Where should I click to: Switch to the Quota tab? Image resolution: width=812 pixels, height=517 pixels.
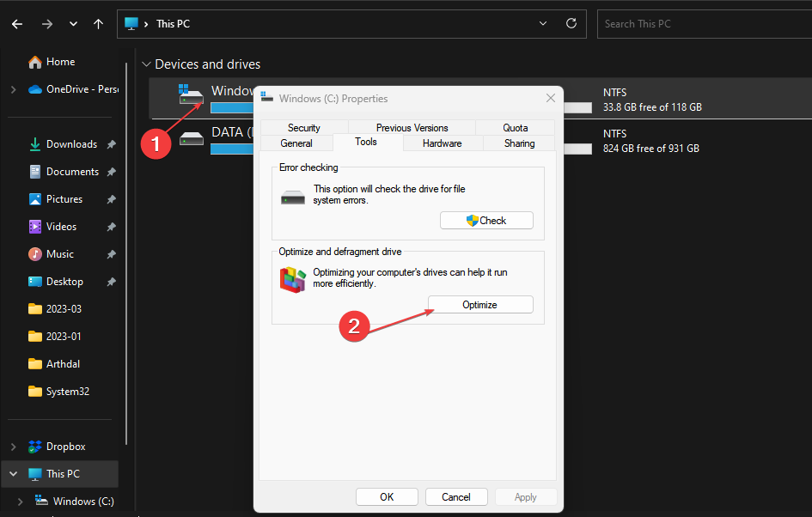coord(516,128)
